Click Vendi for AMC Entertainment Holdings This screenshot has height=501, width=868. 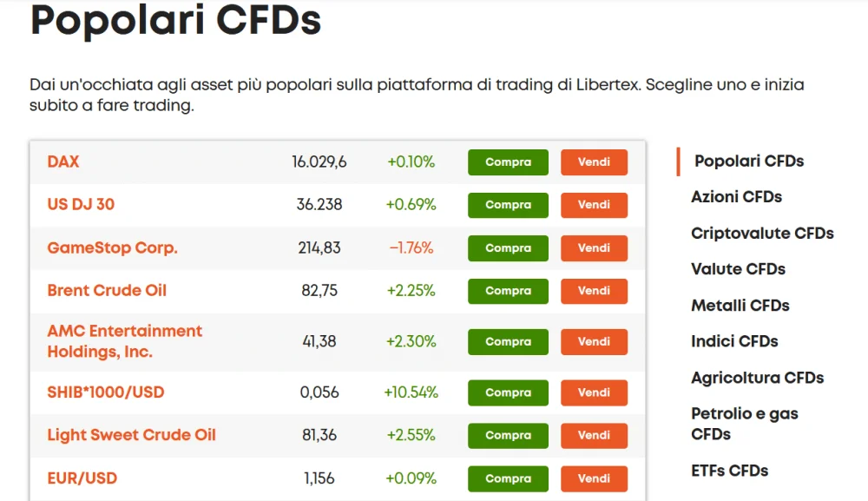pos(594,341)
